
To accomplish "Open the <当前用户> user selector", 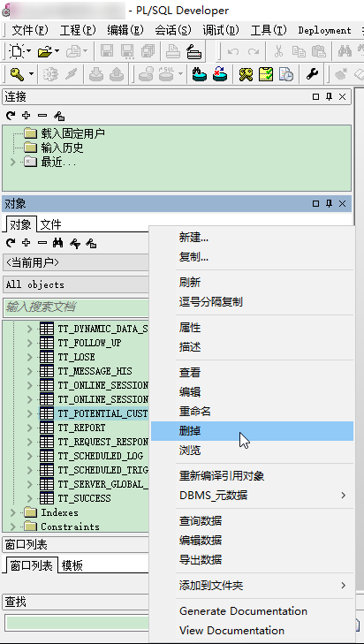I will click(x=76, y=262).
